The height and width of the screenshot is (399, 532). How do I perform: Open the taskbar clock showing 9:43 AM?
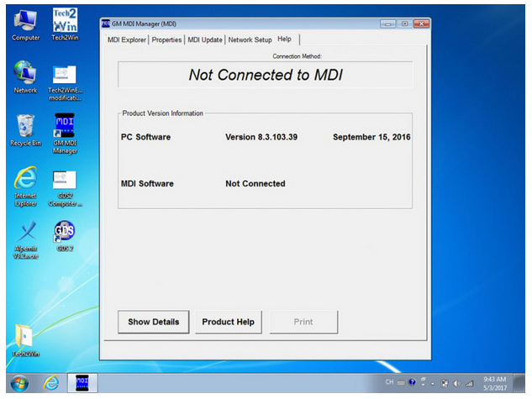(x=495, y=383)
